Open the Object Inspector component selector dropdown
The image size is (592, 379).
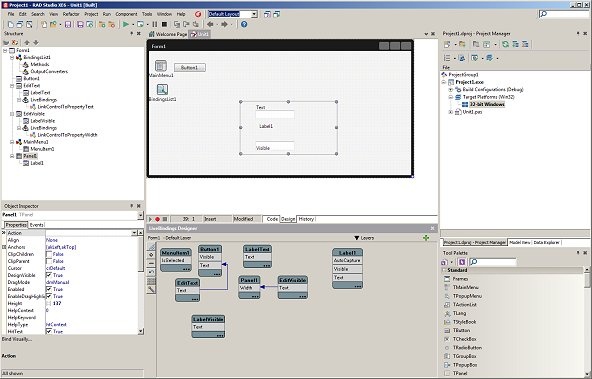coord(140,215)
